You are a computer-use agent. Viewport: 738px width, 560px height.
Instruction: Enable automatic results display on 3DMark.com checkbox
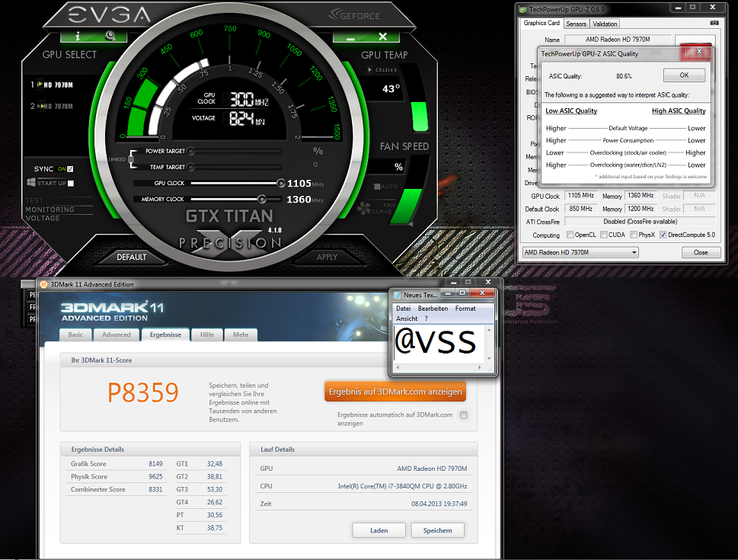pyautogui.click(x=464, y=415)
